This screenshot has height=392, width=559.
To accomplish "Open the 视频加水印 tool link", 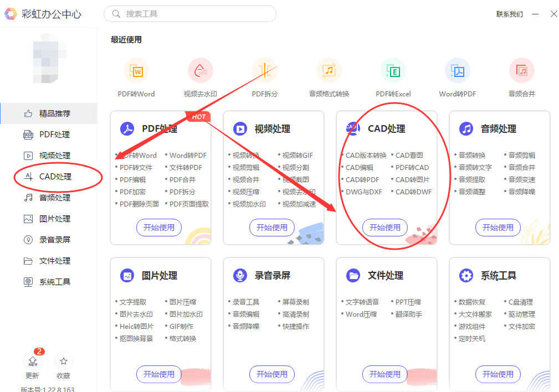I will [x=249, y=204].
